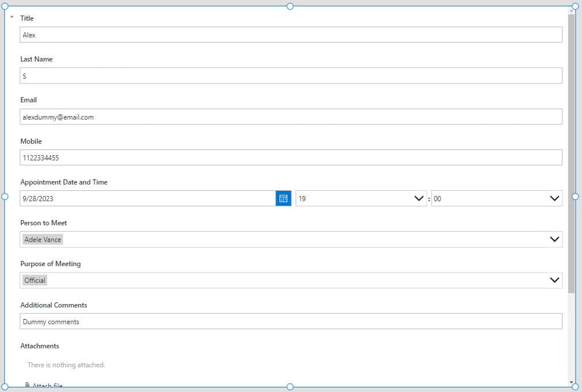
Task: Focus the Email field with alexdummy@email.com
Action: click(x=290, y=117)
